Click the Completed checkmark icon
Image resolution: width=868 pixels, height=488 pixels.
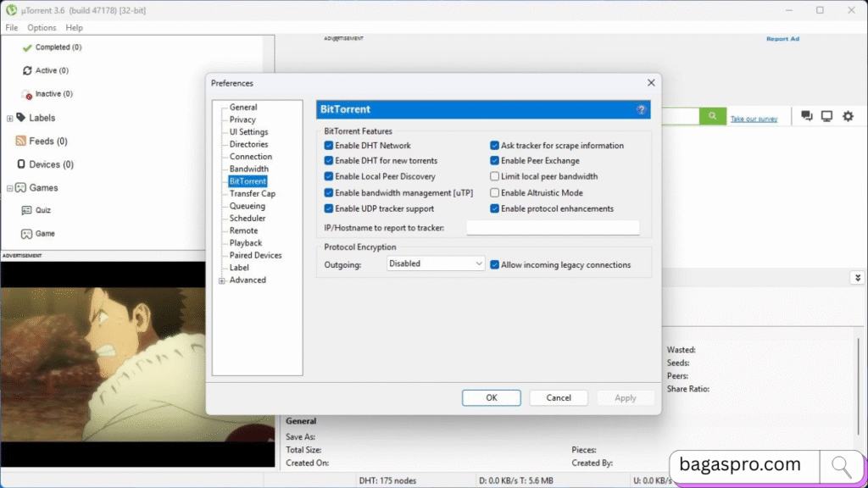[x=25, y=47]
